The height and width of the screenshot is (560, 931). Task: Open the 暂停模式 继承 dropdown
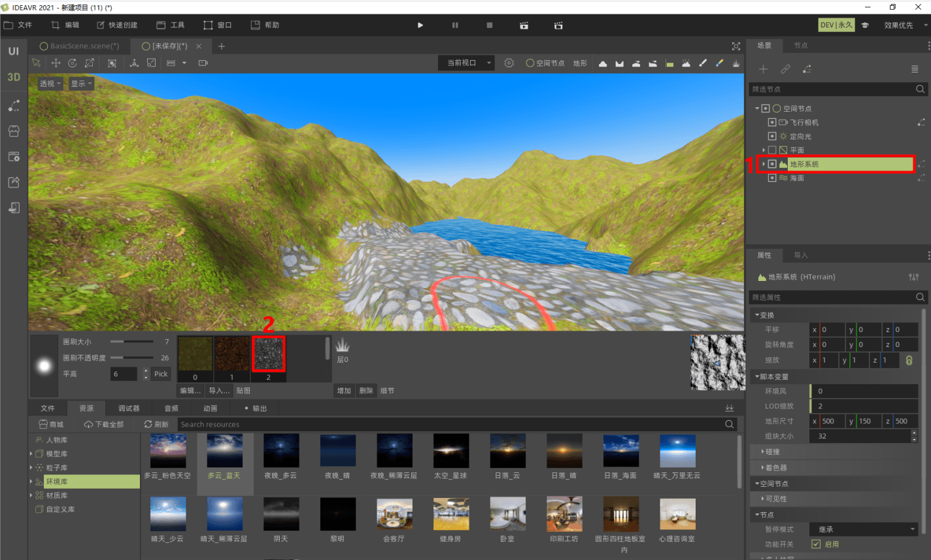(x=864, y=529)
